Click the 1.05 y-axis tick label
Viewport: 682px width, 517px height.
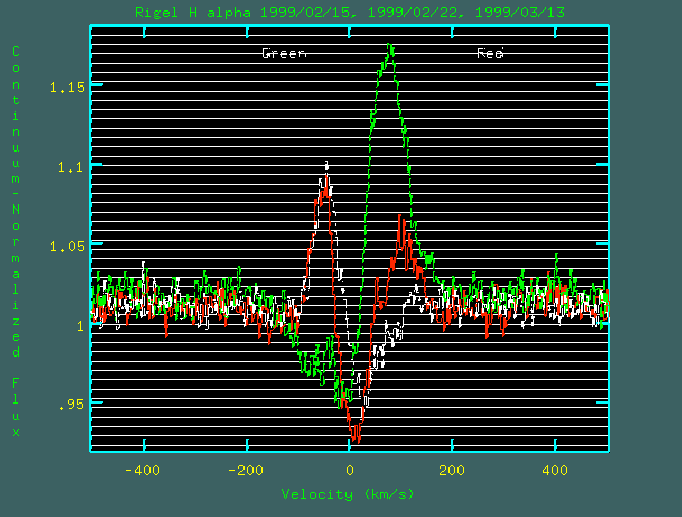click(x=67, y=245)
